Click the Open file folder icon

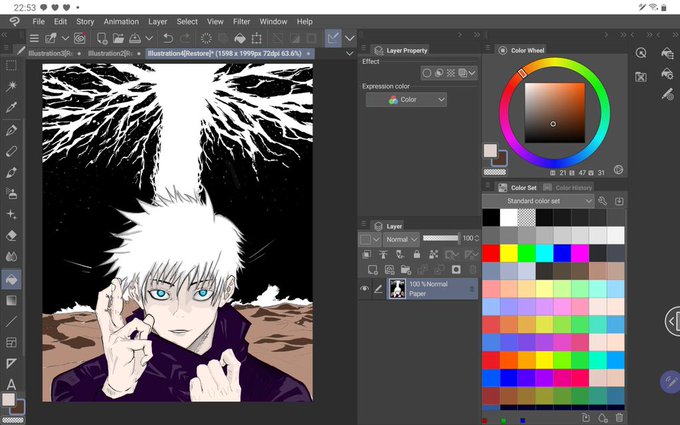(118, 39)
